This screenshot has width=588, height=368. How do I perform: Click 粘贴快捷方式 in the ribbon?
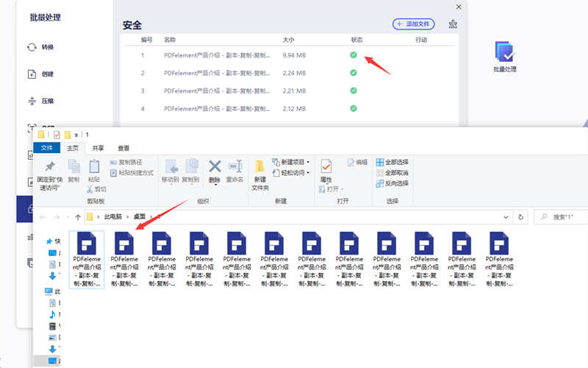click(132, 173)
